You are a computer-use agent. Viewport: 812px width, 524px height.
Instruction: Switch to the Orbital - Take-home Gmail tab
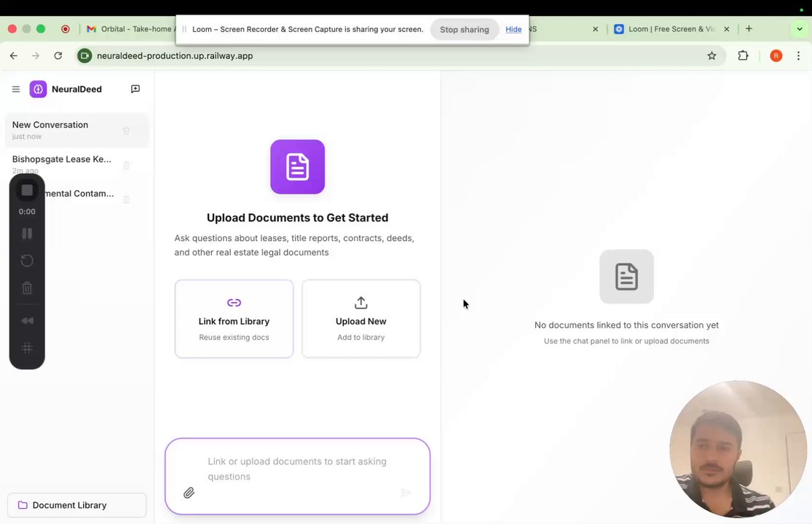[x=130, y=29]
